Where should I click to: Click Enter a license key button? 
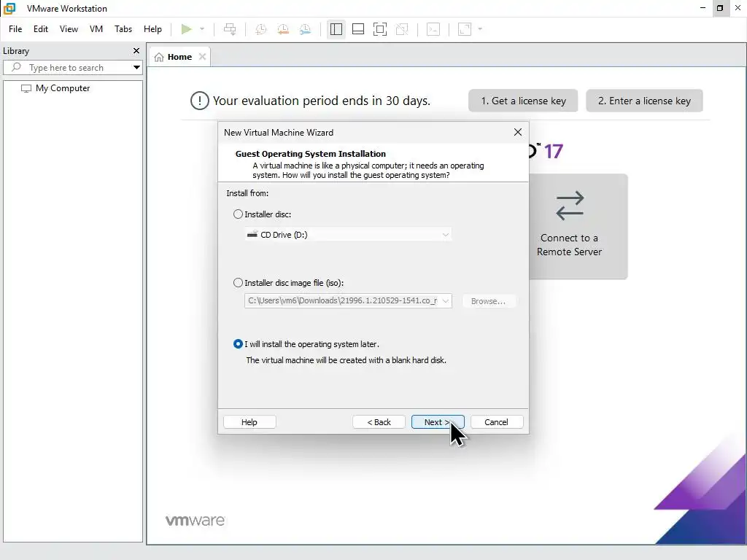(x=644, y=101)
